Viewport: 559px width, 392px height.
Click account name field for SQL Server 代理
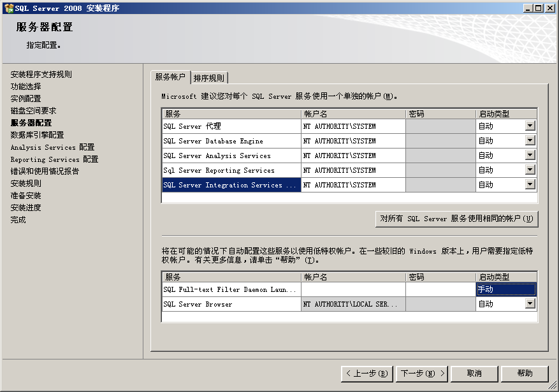click(353, 126)
